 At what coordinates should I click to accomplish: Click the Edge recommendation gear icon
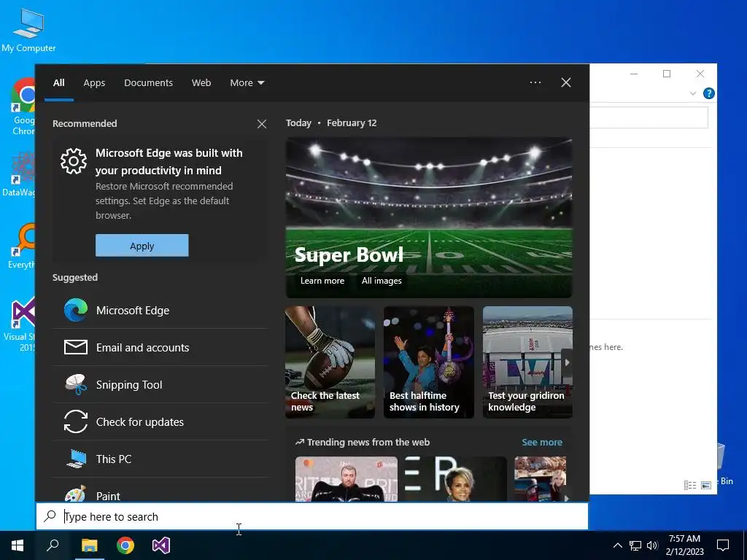point(74,161)
